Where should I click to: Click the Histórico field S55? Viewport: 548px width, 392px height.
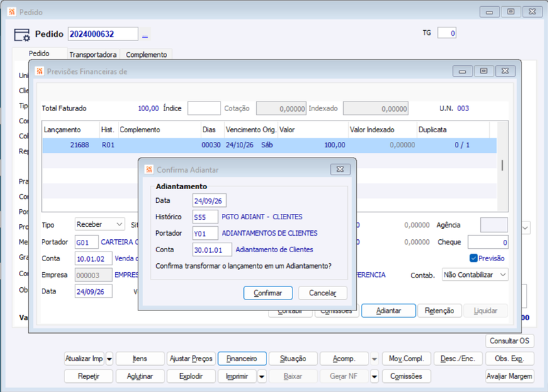(x=205, y=217)
